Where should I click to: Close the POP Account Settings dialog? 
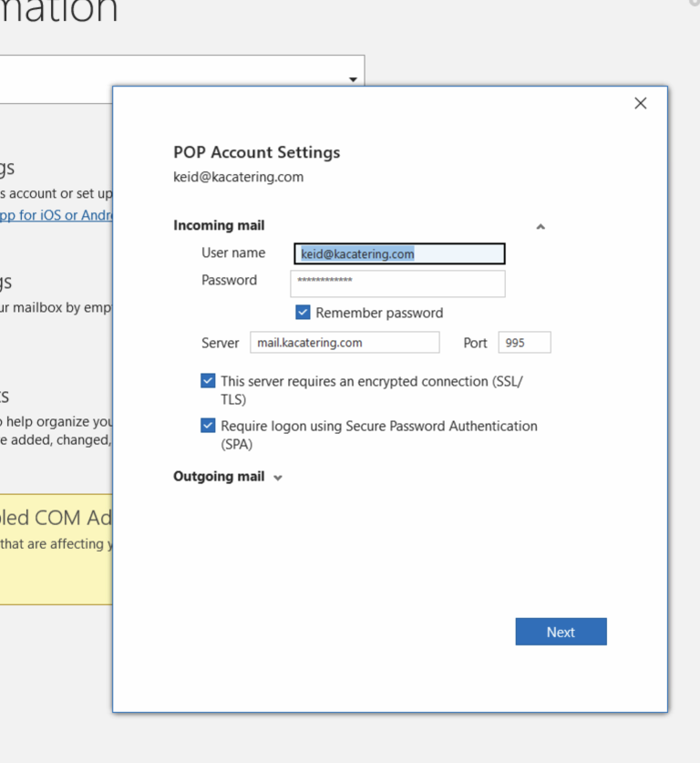[x=640, y=103]
